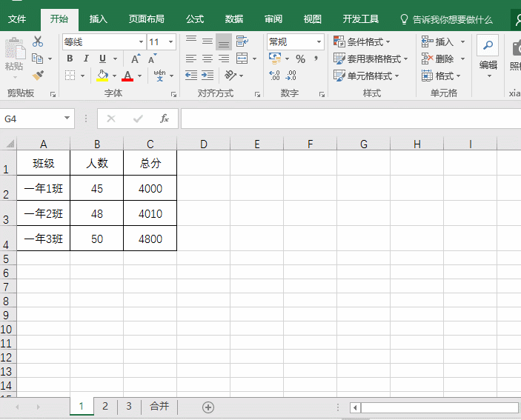Switch to the 插入 ribbon tab

[99, 19]
